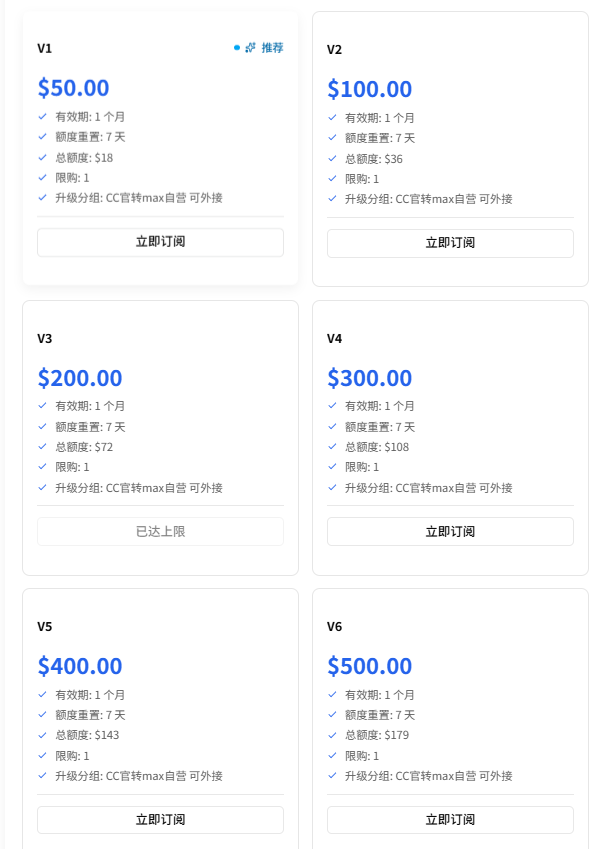Click the V6 升级分组 description line
Image resolution: width=592 pixels, height=849 pixels.
(x=428, y=776)
